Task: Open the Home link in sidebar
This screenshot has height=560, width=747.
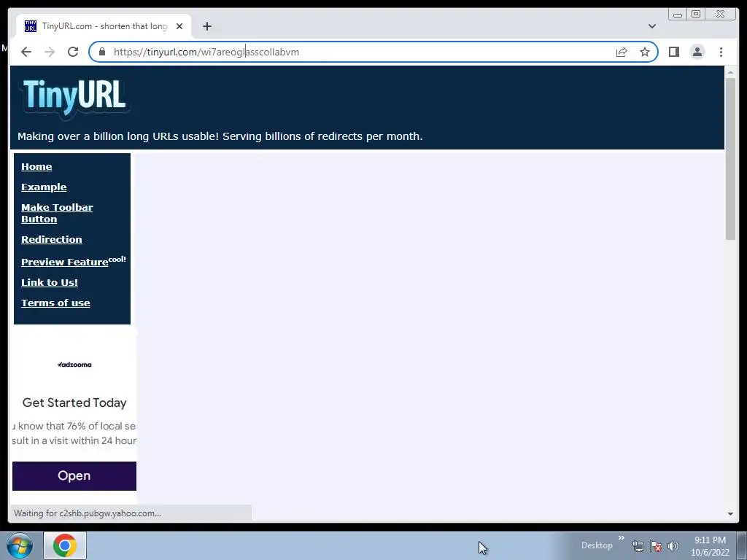Action: click(36, 167)
